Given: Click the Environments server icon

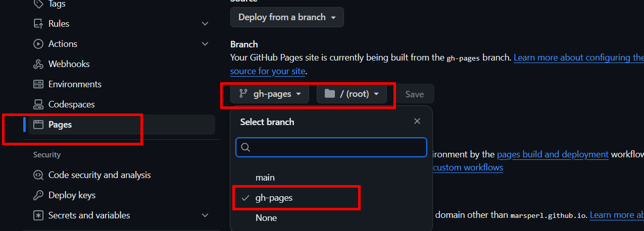Looking at the screenshot, I should pyautogui.click(x=38, y=84).
